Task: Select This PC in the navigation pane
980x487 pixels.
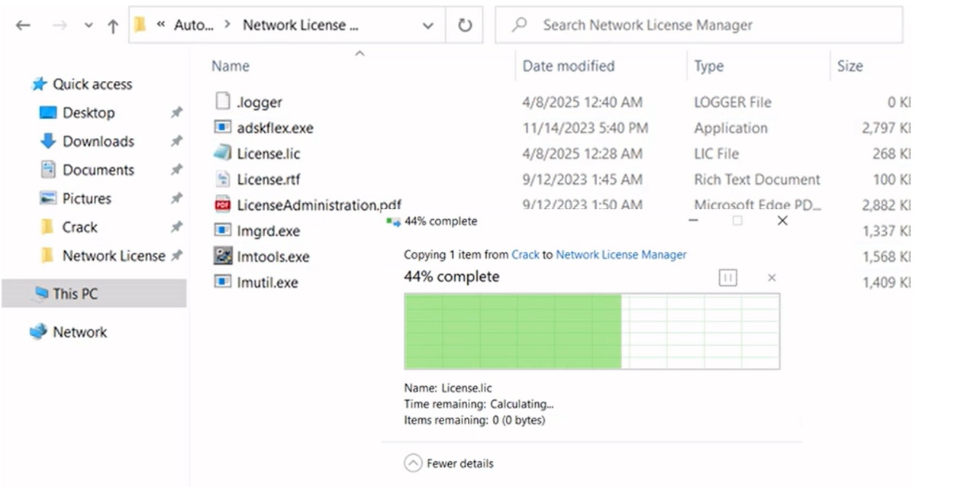Action: pyautogui.click(x=75, y=294)
